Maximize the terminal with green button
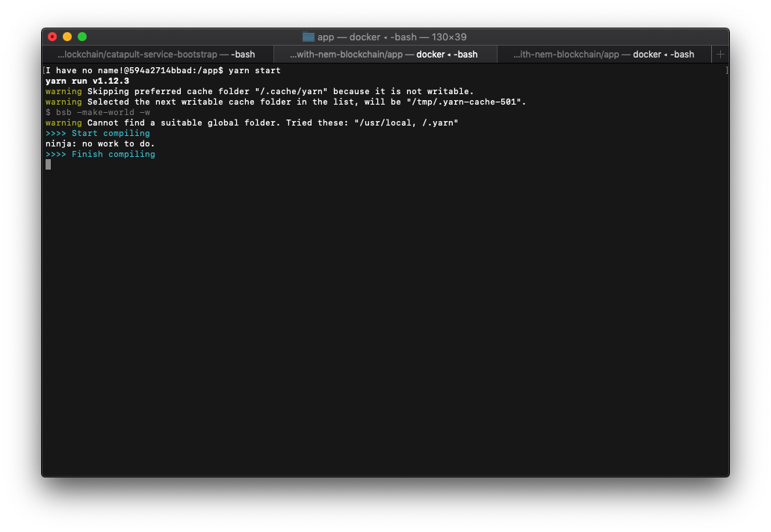771x532 pixels. coord(82,37)
